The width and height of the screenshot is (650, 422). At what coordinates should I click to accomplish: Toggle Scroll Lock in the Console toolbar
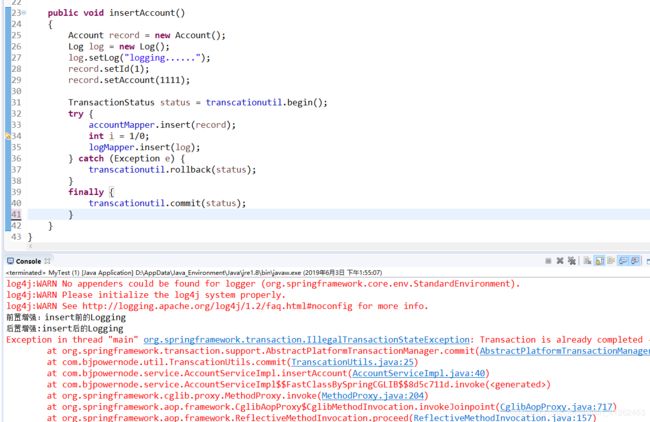tap(599, 261)
